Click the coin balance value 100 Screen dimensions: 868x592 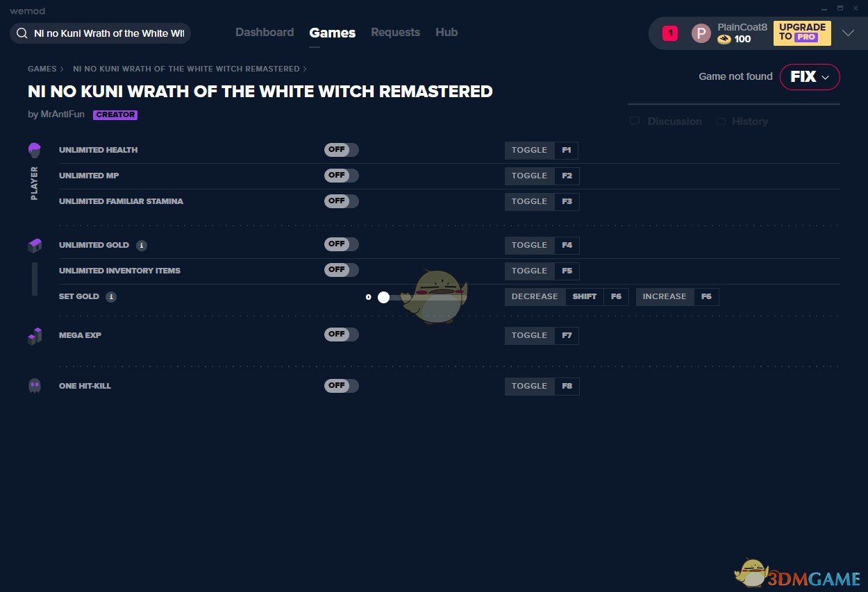742,40
